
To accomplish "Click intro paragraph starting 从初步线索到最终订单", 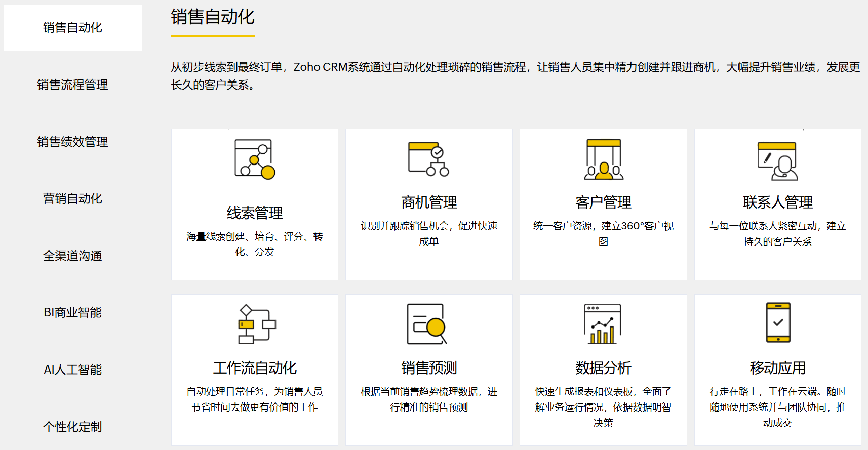I will pyautogui.click(x=515, y=76).
